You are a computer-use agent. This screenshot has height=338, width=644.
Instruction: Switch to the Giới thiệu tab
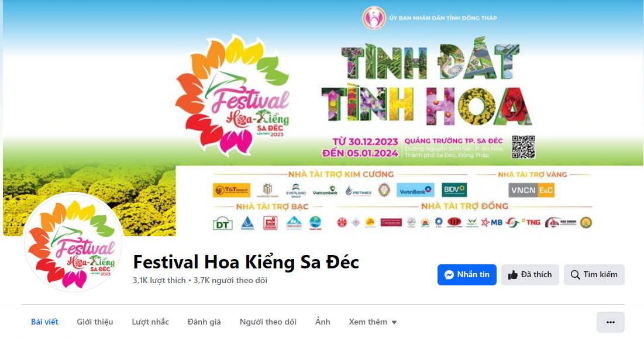95,322
